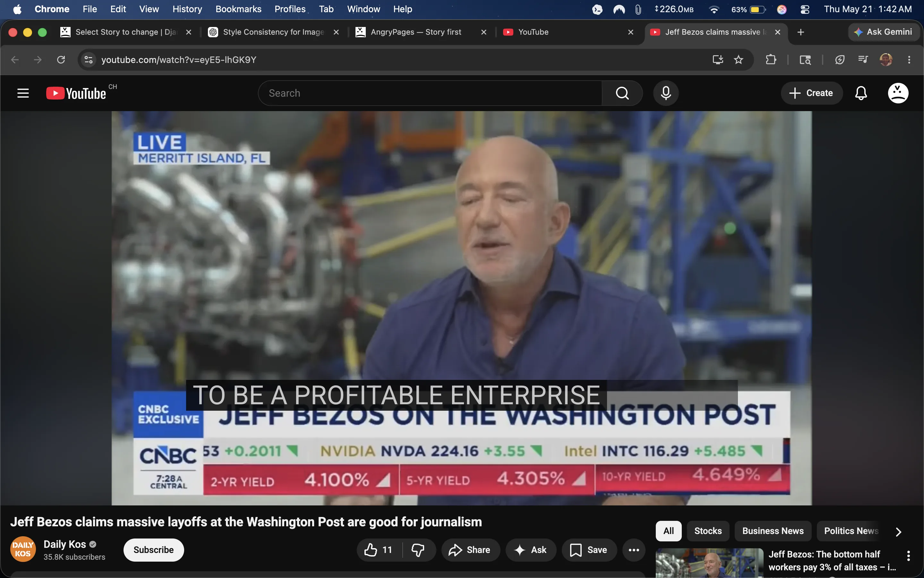The width and height of the screenshot is (924, 578).
Task: Switch to AngryPages — Story first tab
Action: (415, 32)
